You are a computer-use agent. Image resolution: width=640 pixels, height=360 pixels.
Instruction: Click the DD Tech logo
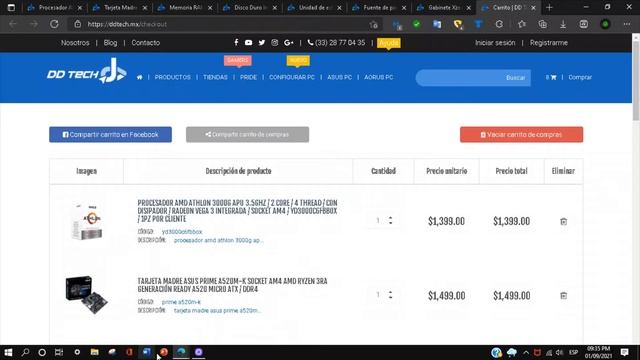[87, 71]
